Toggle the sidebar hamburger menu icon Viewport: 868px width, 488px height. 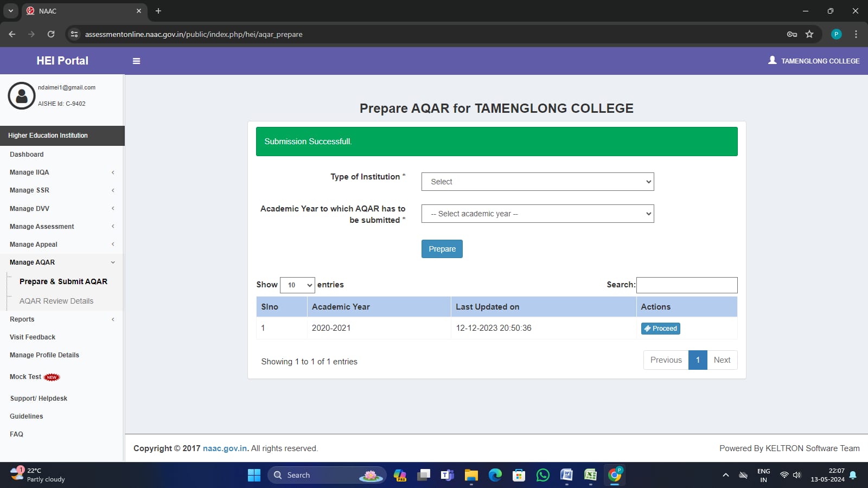[x=136, y=61]
